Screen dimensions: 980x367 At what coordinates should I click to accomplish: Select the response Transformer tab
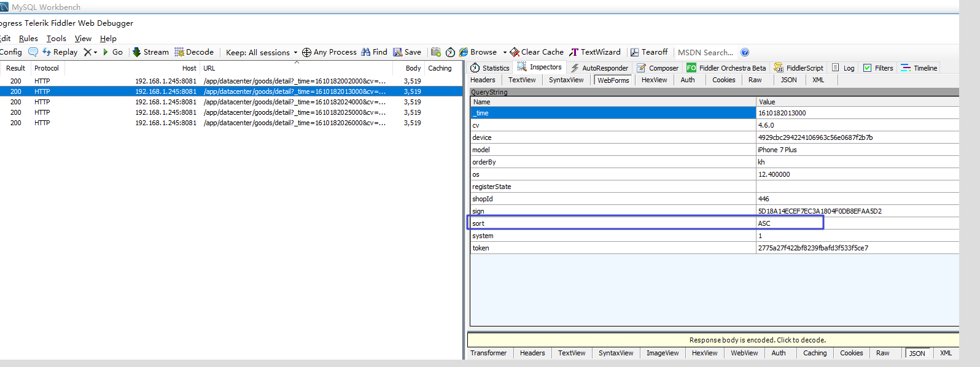tap(488, 353)
